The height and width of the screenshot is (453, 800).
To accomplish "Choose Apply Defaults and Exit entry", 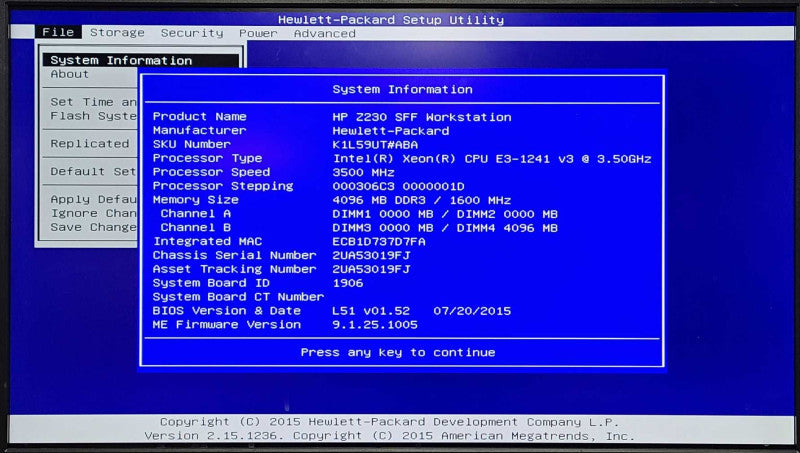I will pos(93,199).
